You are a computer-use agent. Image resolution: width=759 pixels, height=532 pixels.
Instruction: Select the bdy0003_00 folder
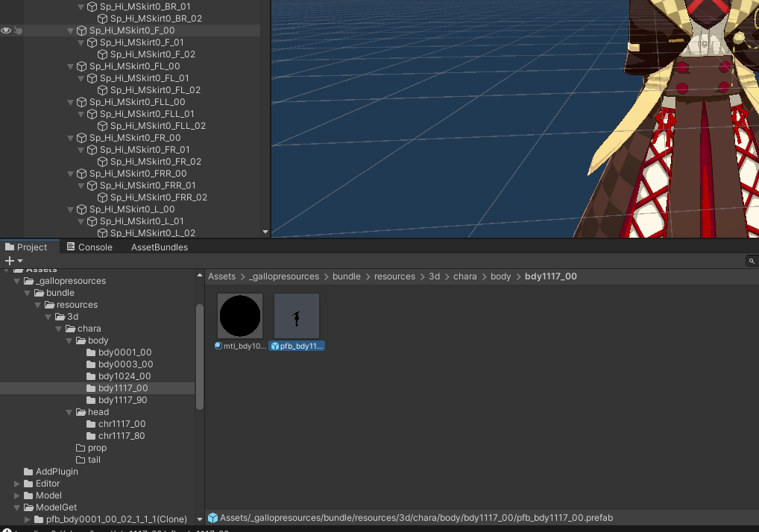(x=119, y=364)
